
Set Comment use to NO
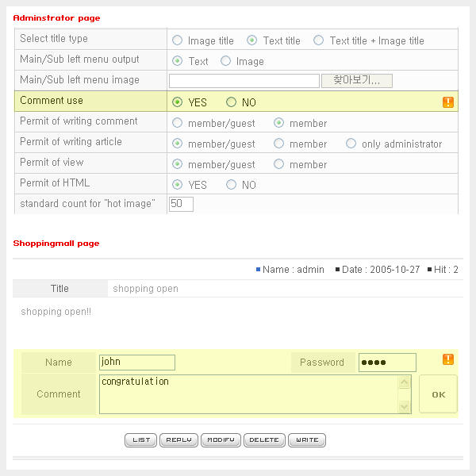[231, 102]
